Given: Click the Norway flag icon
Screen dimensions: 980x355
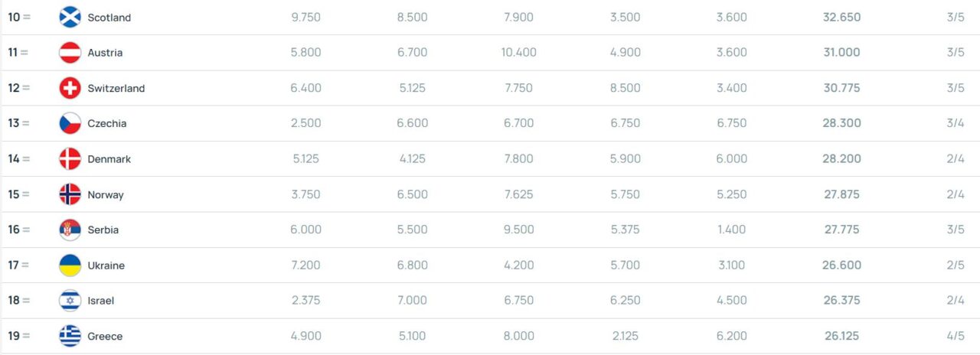Looking at the screenshot, I should (x=70, y=194).
